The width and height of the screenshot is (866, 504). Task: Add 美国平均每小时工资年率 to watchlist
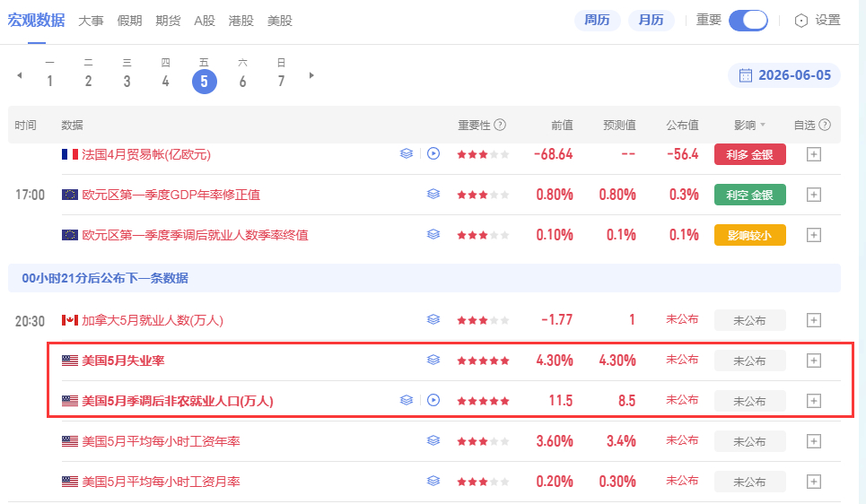point(814,441)
